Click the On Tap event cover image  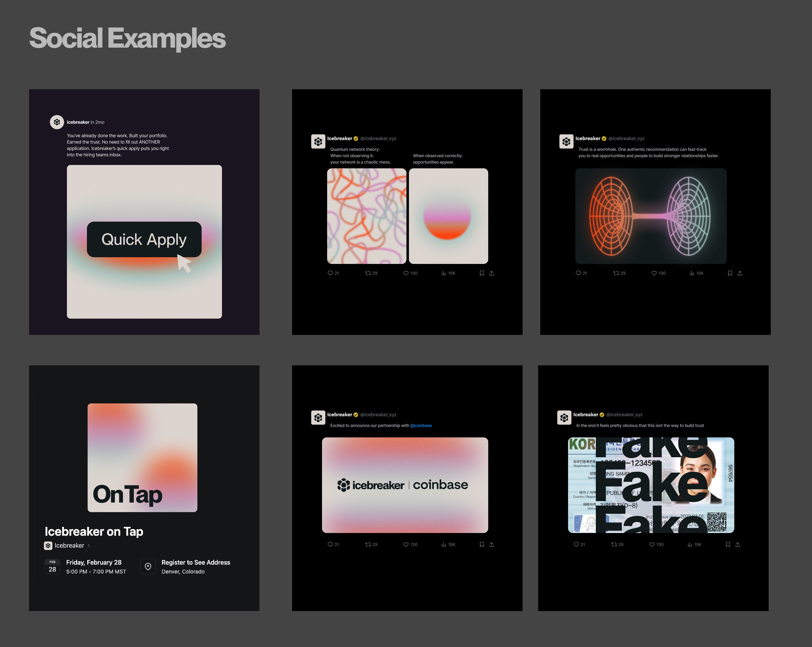click(x=142, y=458)
